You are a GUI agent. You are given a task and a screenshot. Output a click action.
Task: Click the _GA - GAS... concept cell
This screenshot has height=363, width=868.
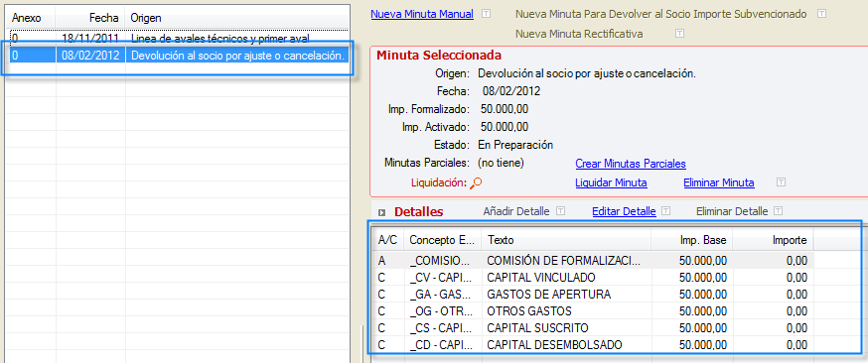[x=442, y=295]
